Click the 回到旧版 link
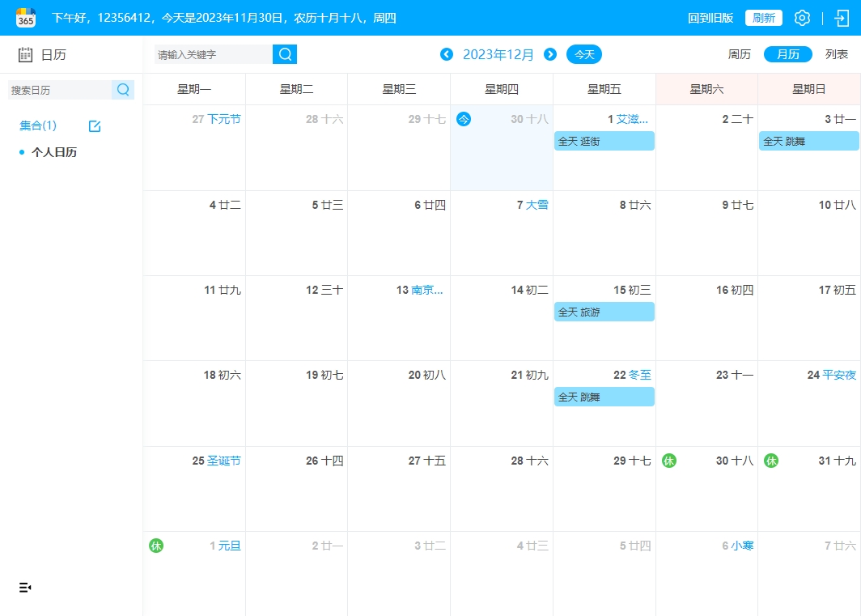This screenshot has height=616, width=861. pyautogui.click(x=710, y=18)
